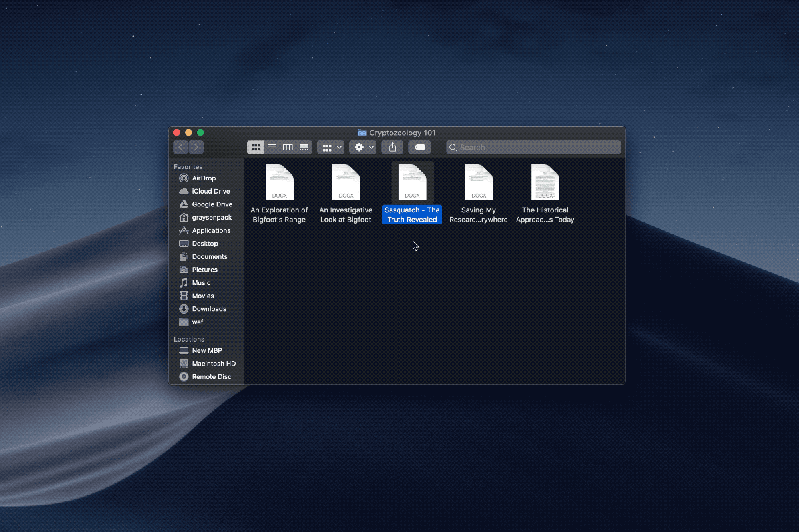The height and width of the screenshot is (532, 799).
Task: Switch to column view mode
Action: coord(288,147)
